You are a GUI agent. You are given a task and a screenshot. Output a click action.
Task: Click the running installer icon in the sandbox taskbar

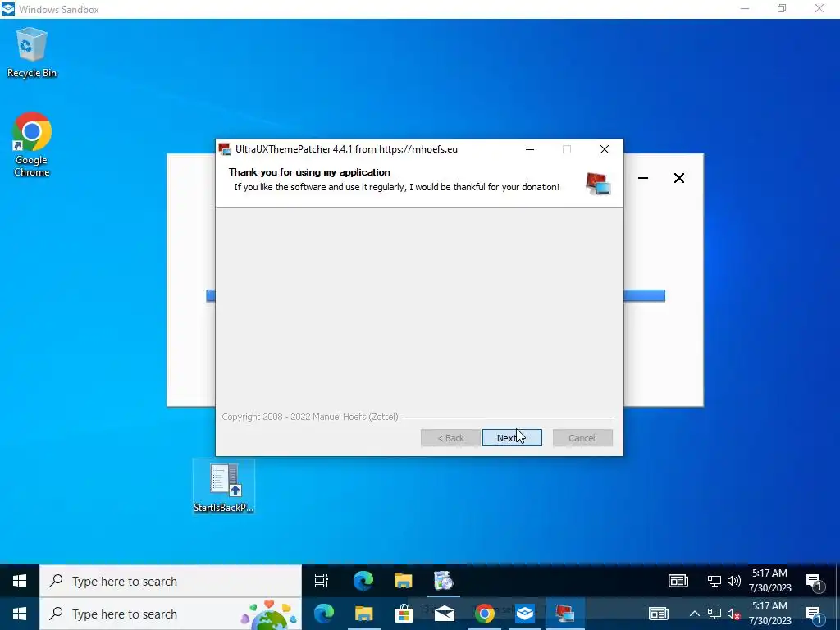coord(443,581)
